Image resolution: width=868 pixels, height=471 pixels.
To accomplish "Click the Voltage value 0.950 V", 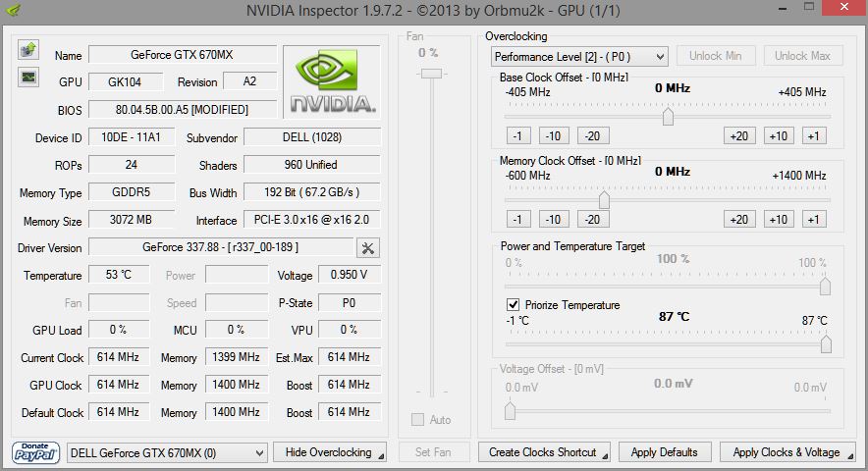I will (350, 275).
